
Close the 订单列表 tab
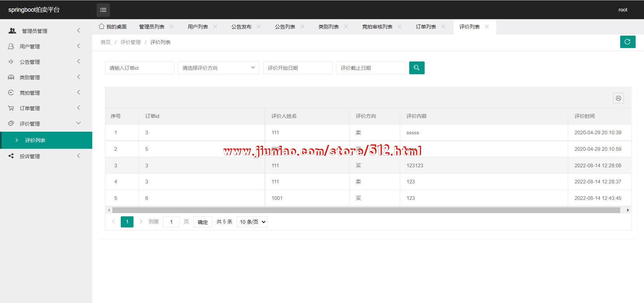coord(443,27)
